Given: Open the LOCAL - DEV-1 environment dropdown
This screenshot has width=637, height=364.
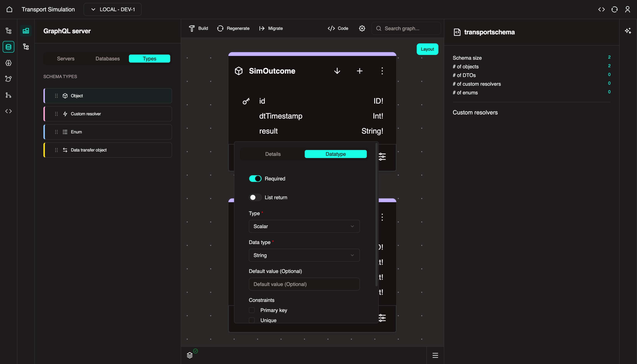Looking at the screenshot, I should point(113,9).
